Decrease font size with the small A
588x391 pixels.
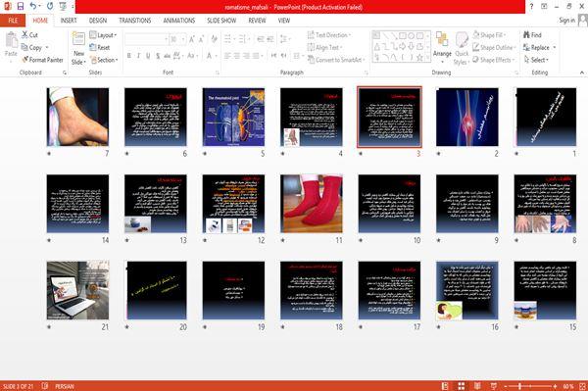pos(201,39)
